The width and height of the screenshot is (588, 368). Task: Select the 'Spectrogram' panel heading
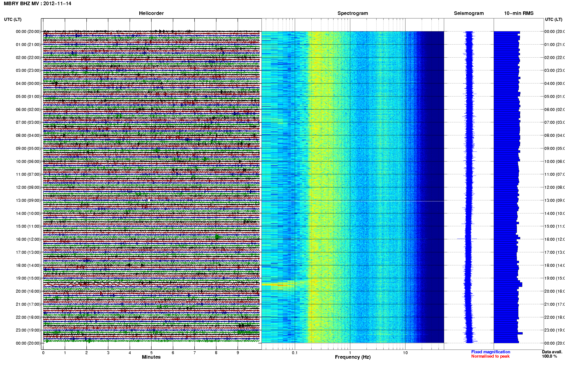(353, 13)
